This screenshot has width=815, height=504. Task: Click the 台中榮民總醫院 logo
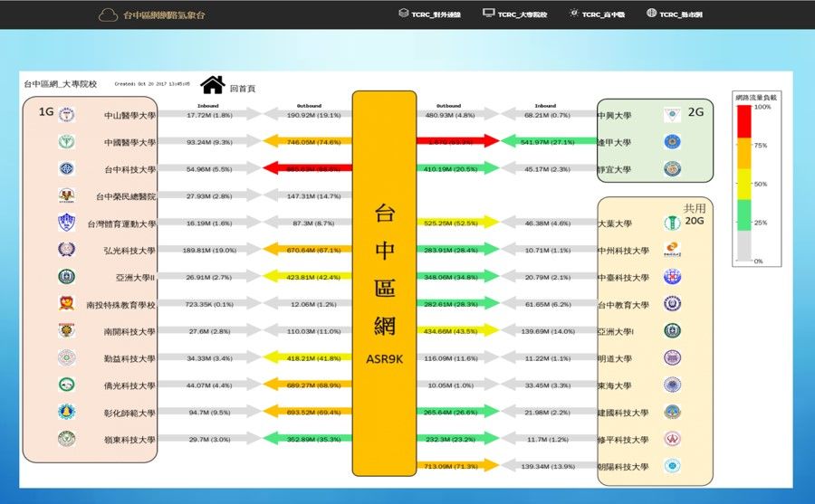pos(66,195)
